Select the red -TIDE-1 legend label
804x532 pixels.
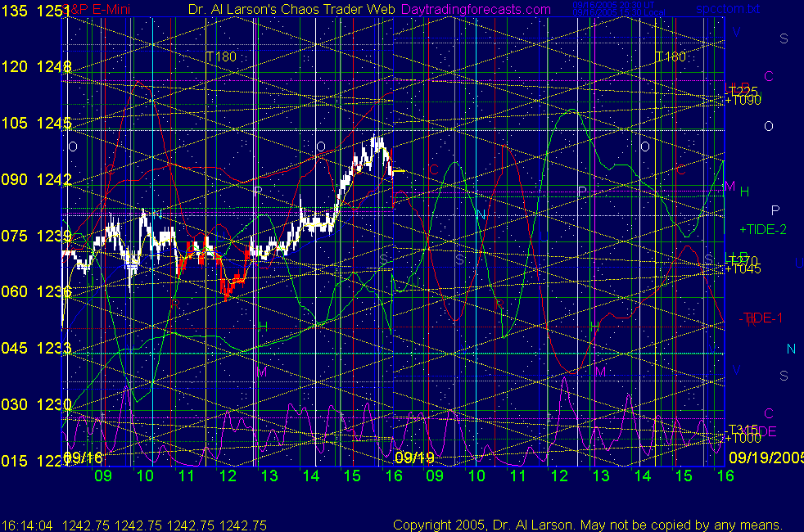[760, 318]
